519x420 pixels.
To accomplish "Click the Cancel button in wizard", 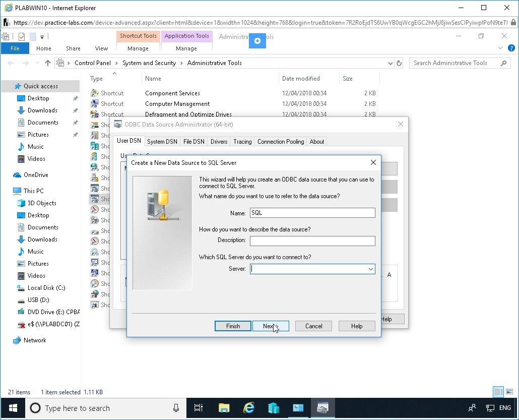I will 313,326.
